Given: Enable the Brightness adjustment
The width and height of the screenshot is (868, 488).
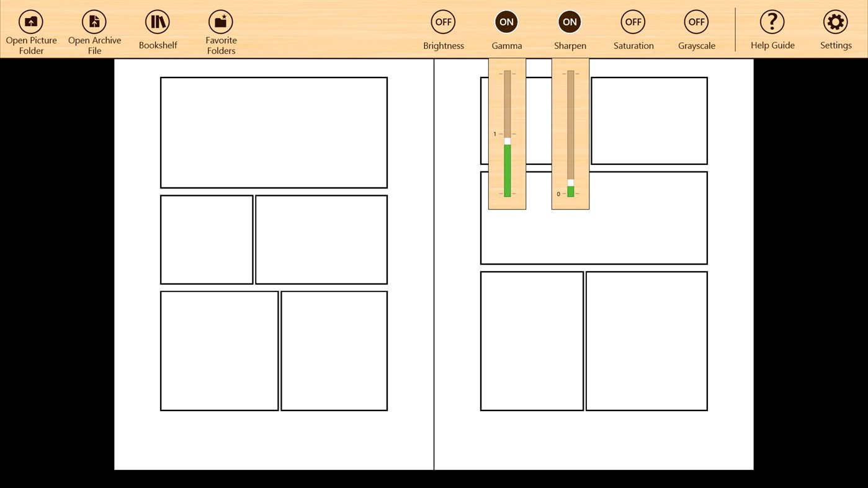Looking at the screenshot, I should 443,22.
